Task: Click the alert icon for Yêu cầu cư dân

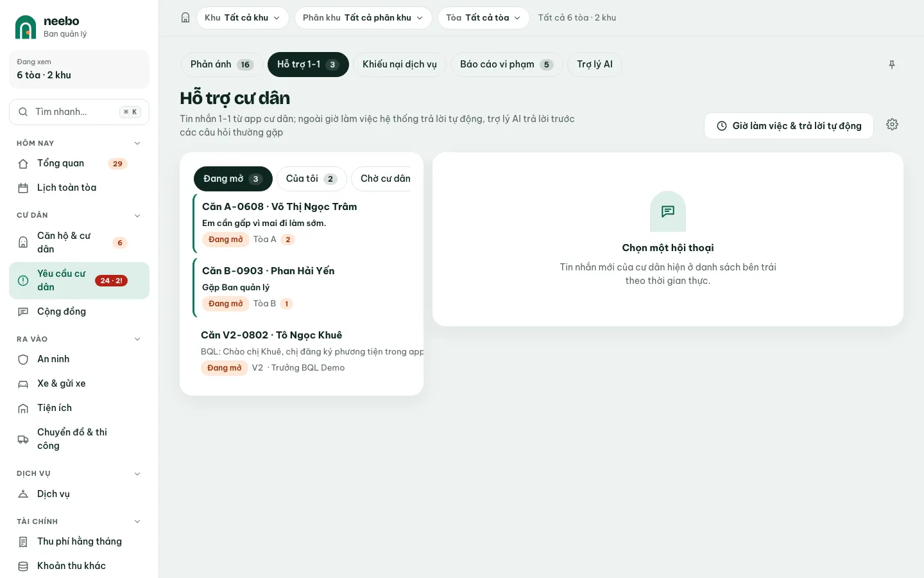Action: click(23, 281)
